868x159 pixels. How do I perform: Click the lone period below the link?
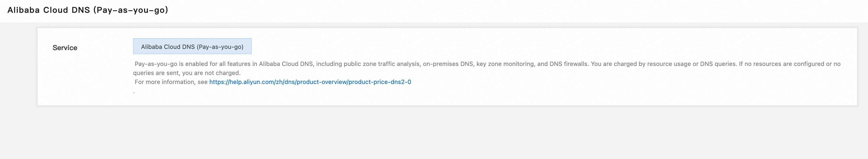point(134,92)
